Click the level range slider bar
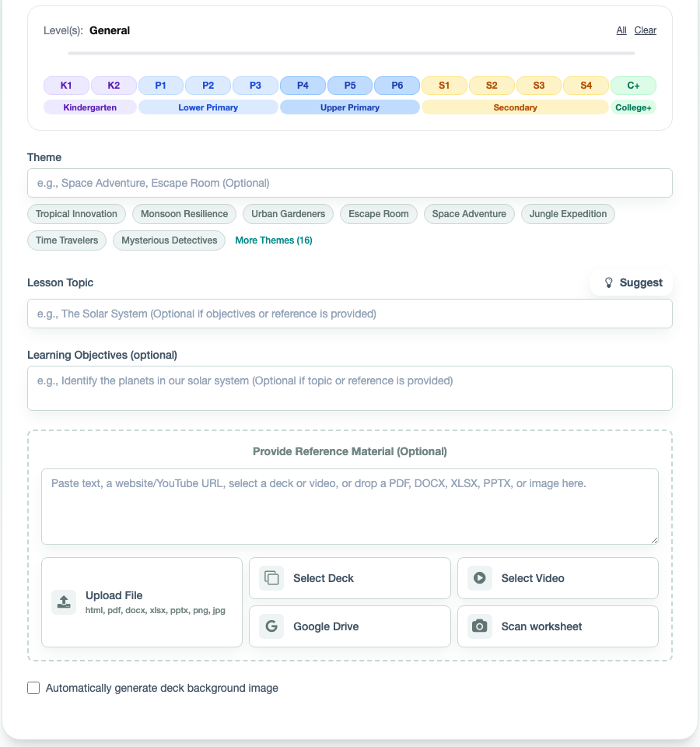This screenshot has height=747, width=700. pos(352,54)
